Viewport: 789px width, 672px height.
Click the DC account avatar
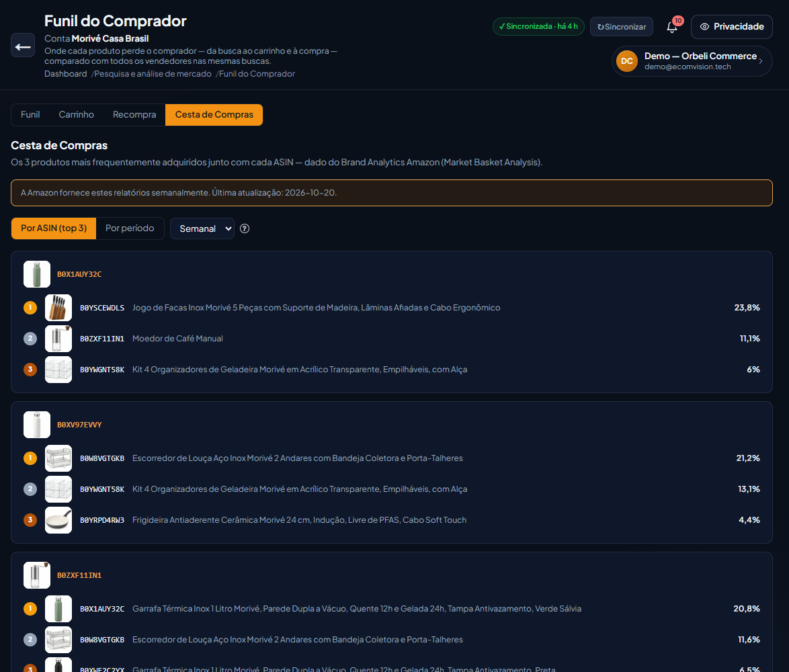pos(627,61)
